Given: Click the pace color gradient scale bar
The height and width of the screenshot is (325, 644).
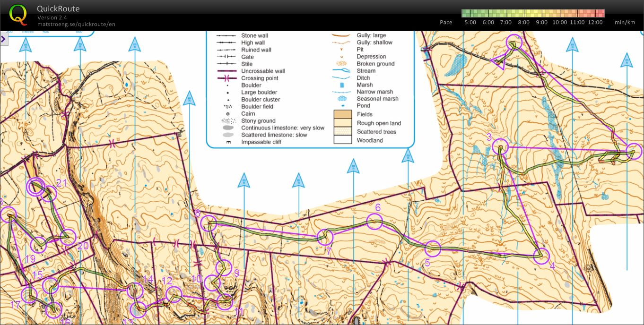Looking at the screenshot, I should click(533, 13).
